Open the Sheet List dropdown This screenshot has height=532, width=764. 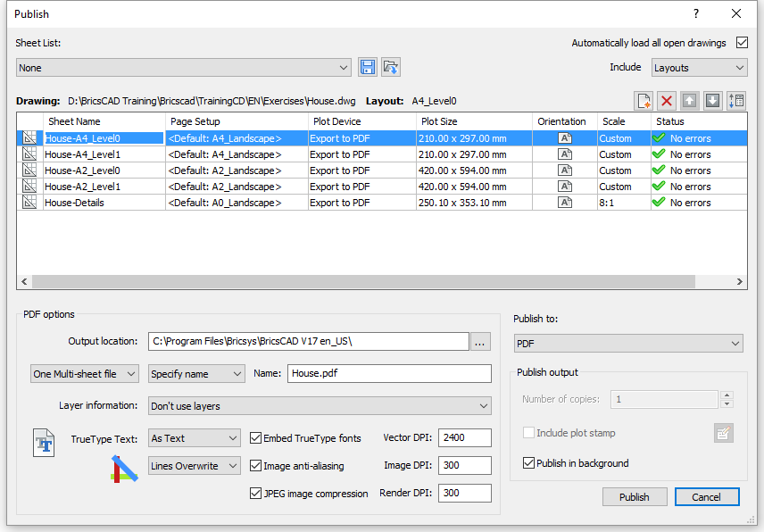184,68
